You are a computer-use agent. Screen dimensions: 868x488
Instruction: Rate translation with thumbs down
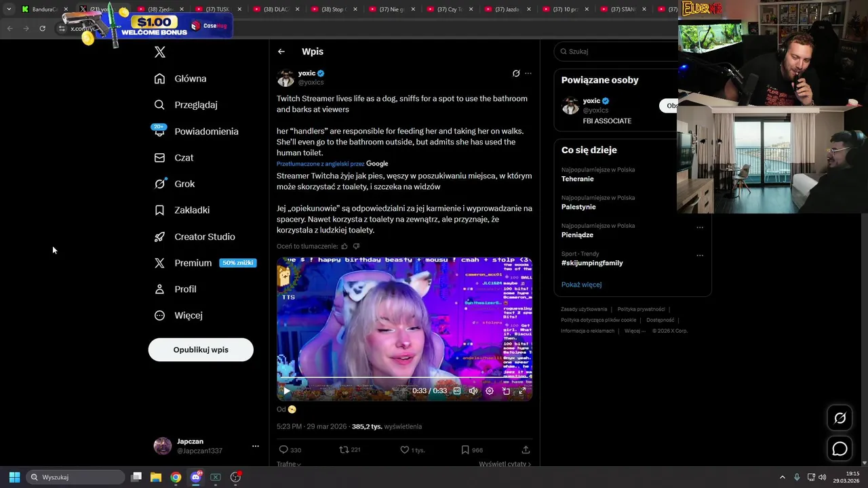(x=356, y=246)
